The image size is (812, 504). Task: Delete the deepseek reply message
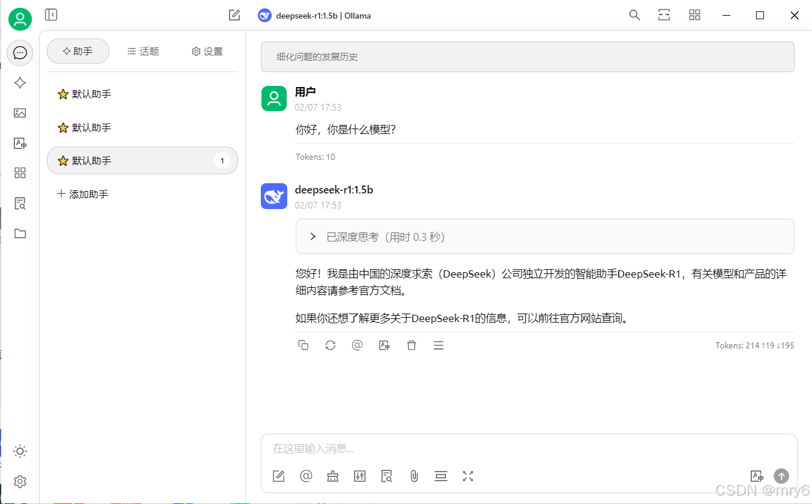click(412, 345)
